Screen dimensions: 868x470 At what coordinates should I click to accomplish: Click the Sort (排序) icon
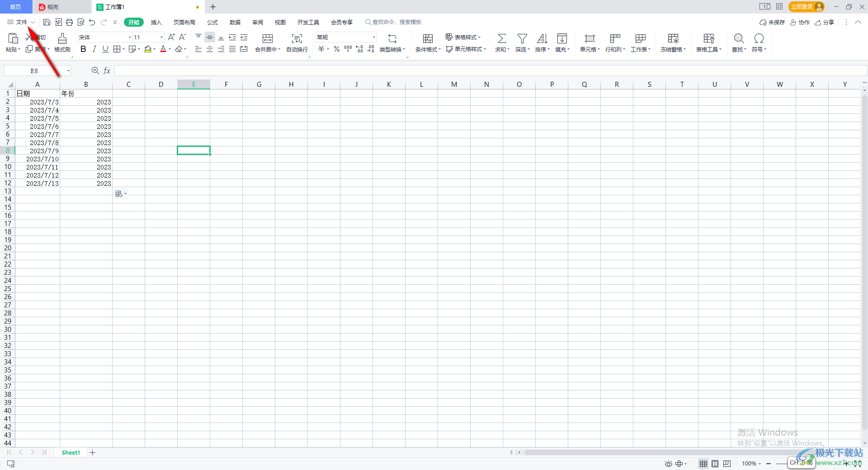click(542, 38)
